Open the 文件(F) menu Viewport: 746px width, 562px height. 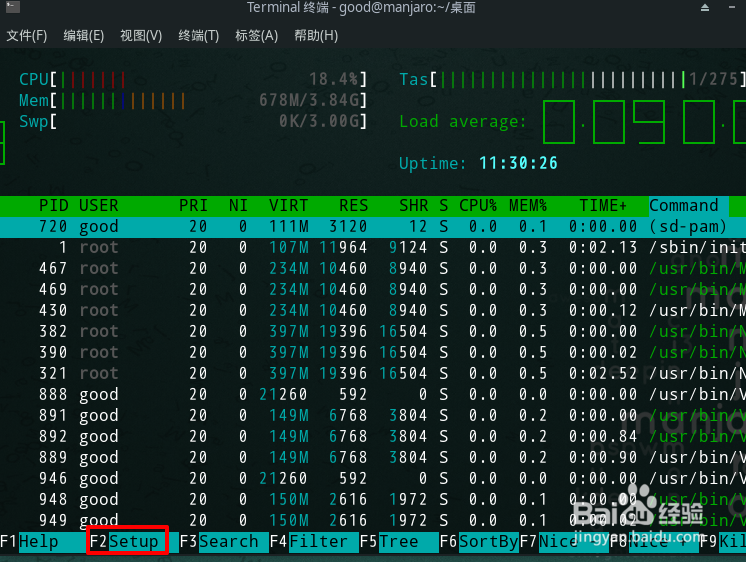[x=27, y=36]
